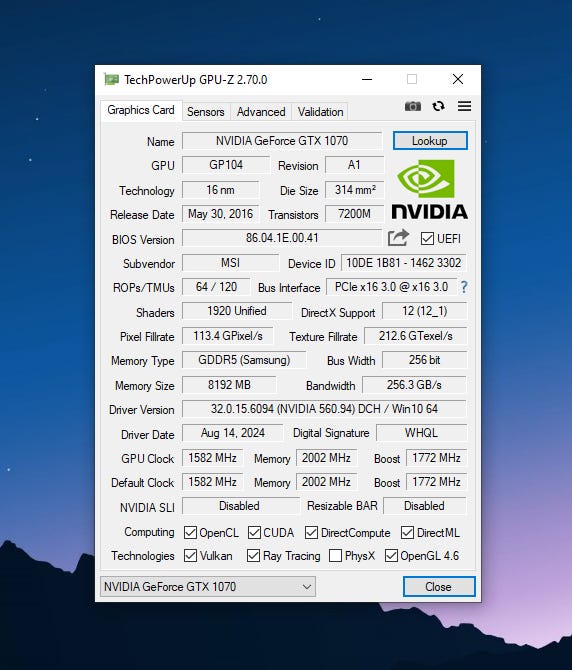Switch to the Advanced tab
Screen dimensions: 572x670
tap(261, 112)
